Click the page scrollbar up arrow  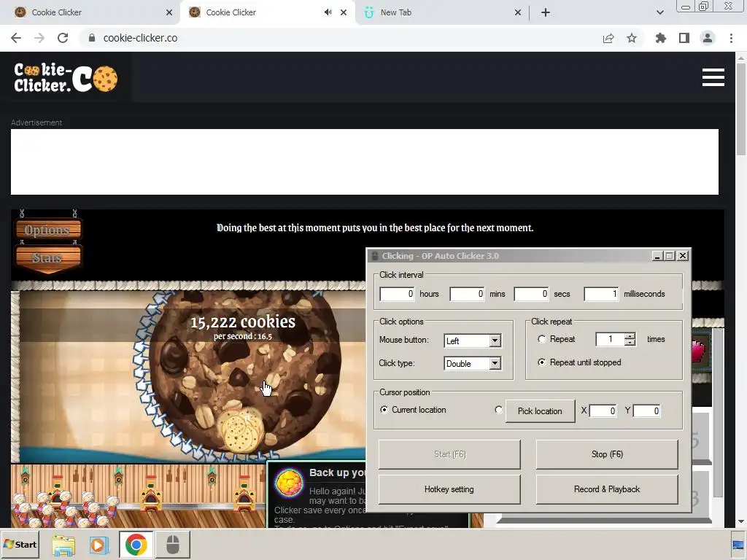[741, 58]
